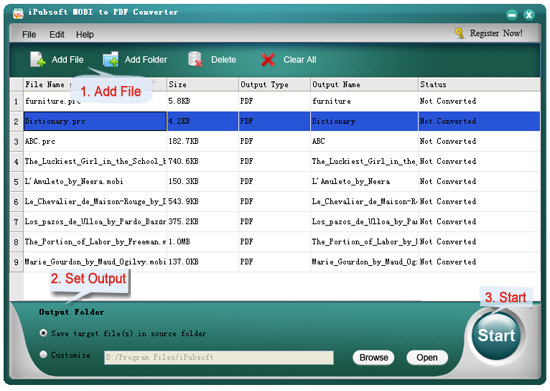Click Not Converted status in row 7
The width and height of the screenshot is (550, 391).
point(479,222)
